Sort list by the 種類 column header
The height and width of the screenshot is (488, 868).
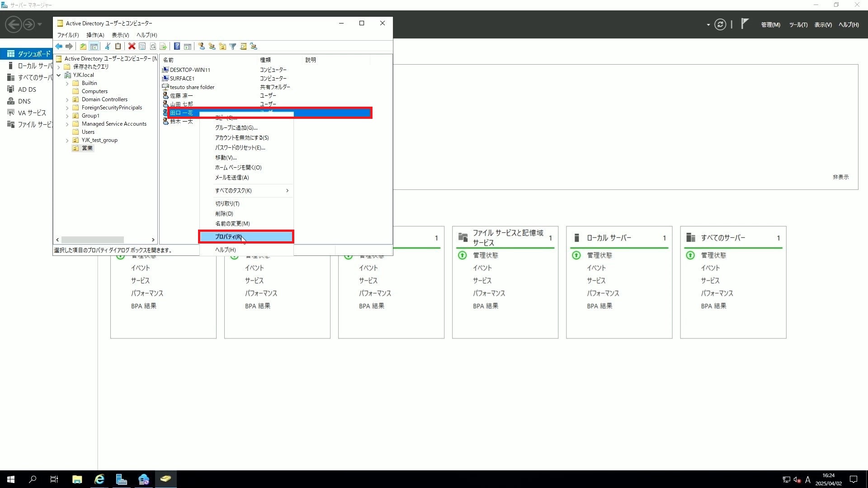[x=279, y=60]
